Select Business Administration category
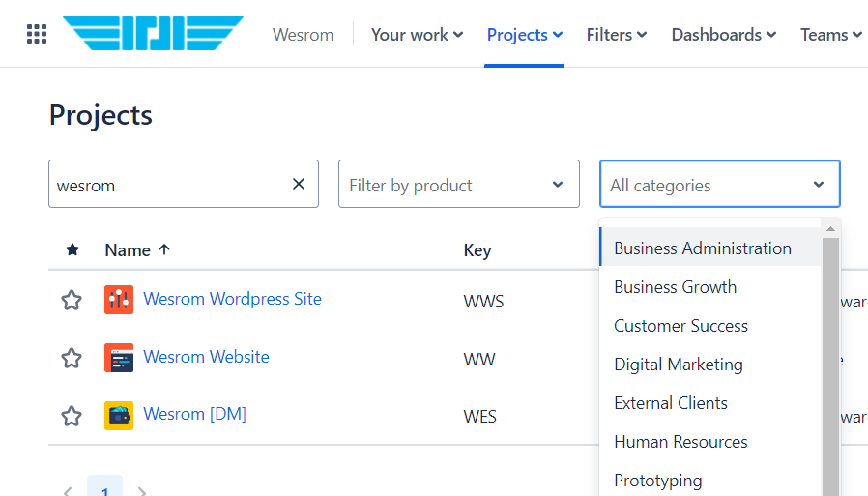The height and width of the screenshot is (496, 868). (x=710, y=248)
